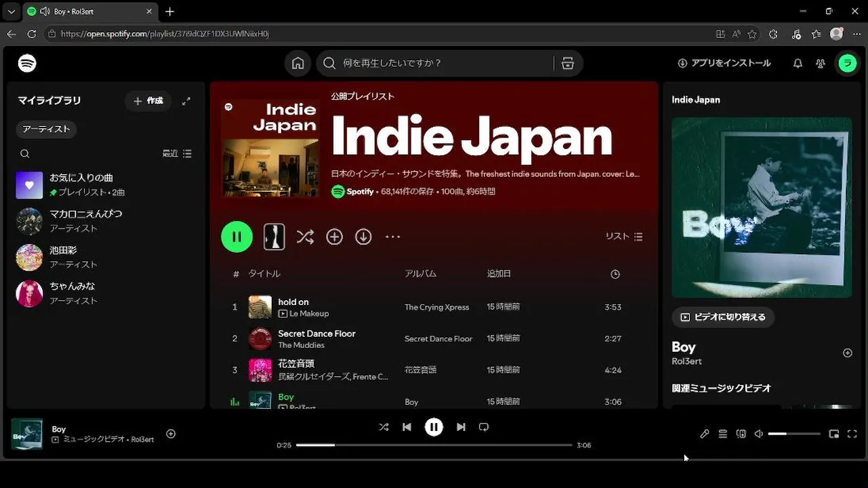This screenshot has height=488, width=868.
Task: Show lyrics with microphone icon
Action: (705, 434)
